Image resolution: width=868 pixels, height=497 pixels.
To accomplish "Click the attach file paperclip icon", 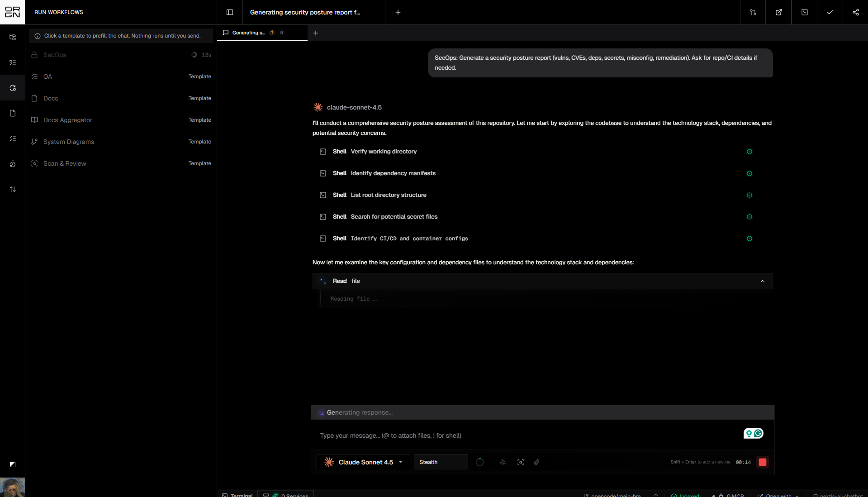I will tap(536, 462).
